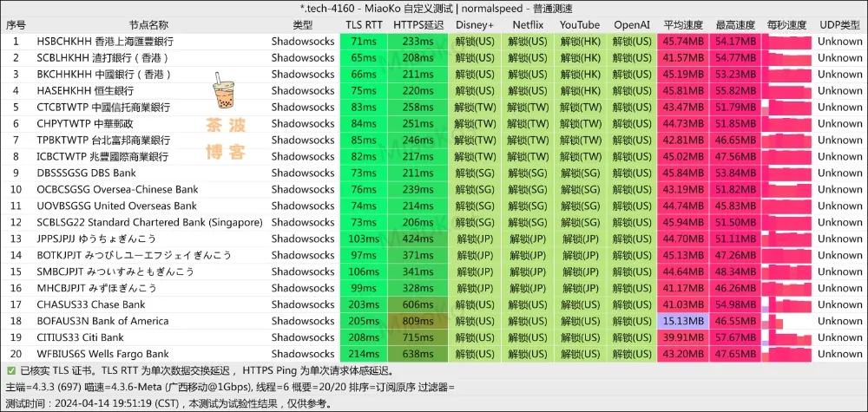Click the 45.94MB average speed cell
This screenshot has width=868, height=412.
pos(683,222)
